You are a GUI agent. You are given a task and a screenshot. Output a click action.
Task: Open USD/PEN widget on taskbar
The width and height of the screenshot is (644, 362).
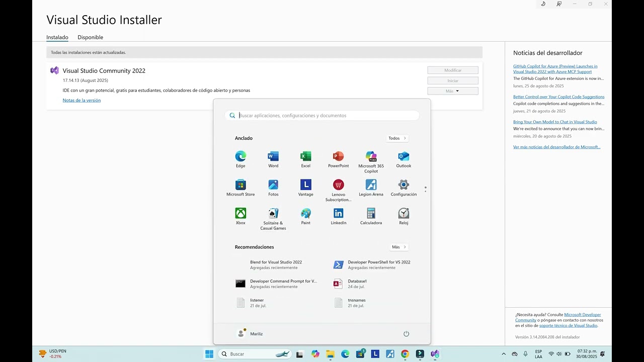[53, 354]
